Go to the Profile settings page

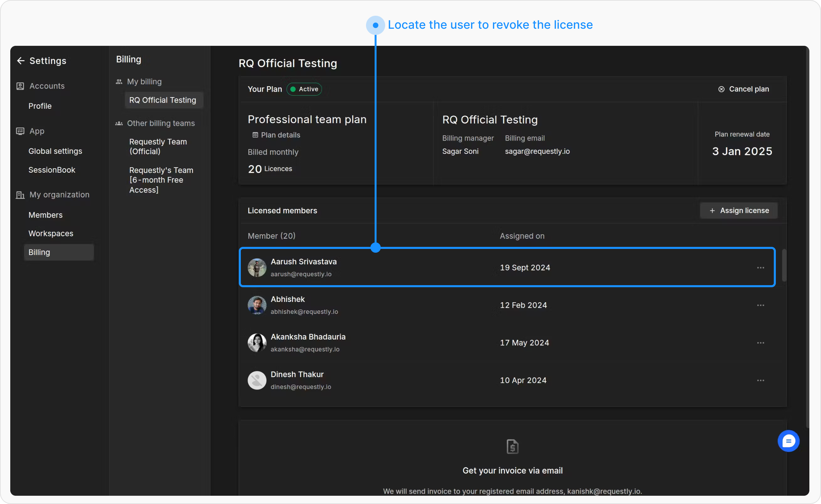(40, 106)
